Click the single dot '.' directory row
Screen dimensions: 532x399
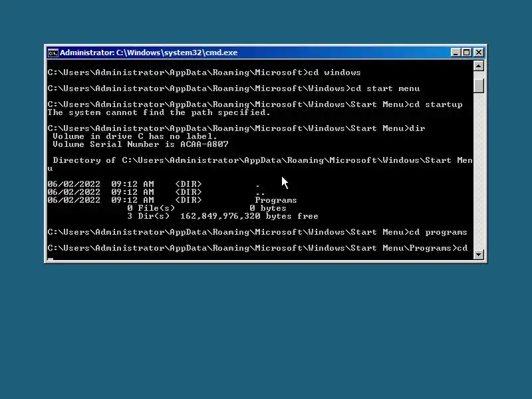153,184
